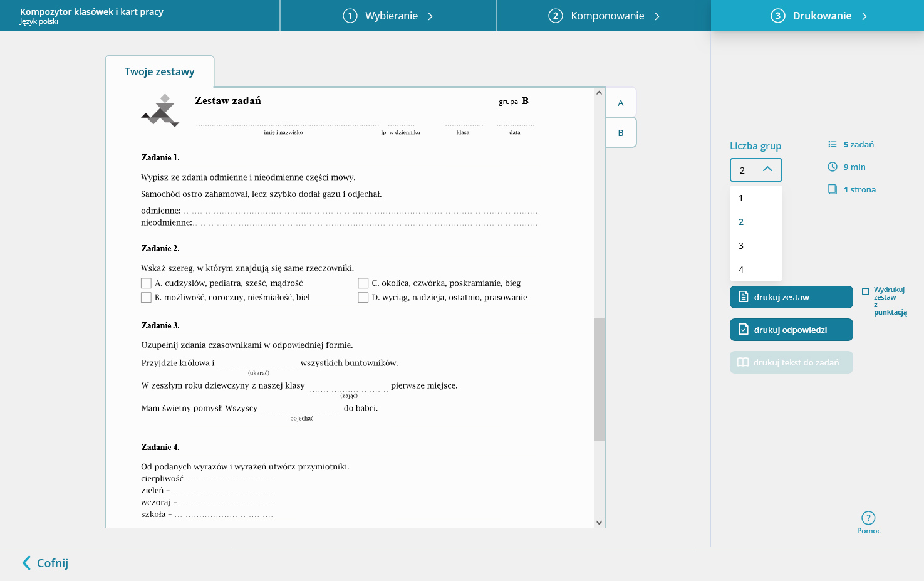Tick answer C okolica, czwórka checkbox
The height and width of the screenshot is (581, 924).
coord(363,283)
